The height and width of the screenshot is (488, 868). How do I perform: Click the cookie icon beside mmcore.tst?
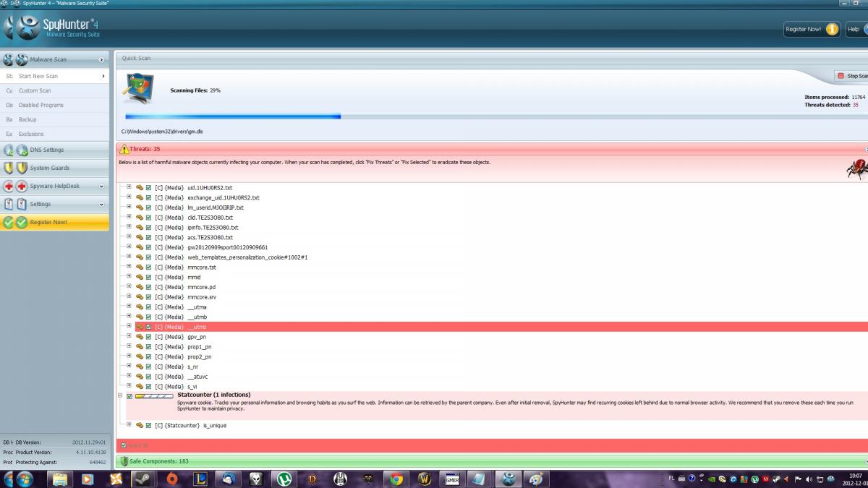[x=140, y=267]
